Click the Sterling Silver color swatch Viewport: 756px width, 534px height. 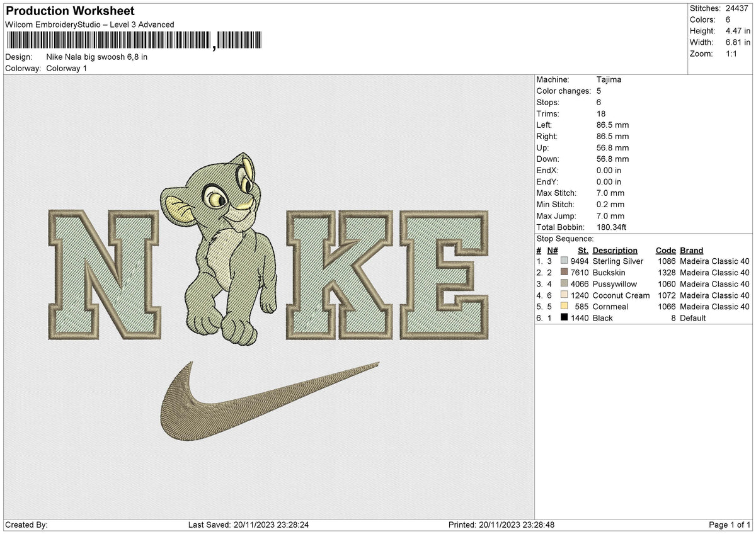(564, 261)
